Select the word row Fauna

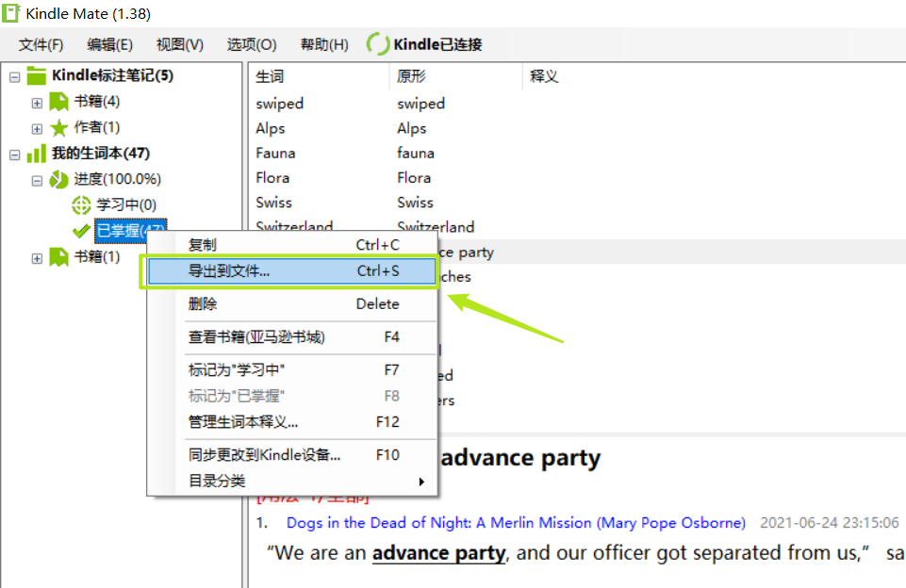click(x=577, y=154)
